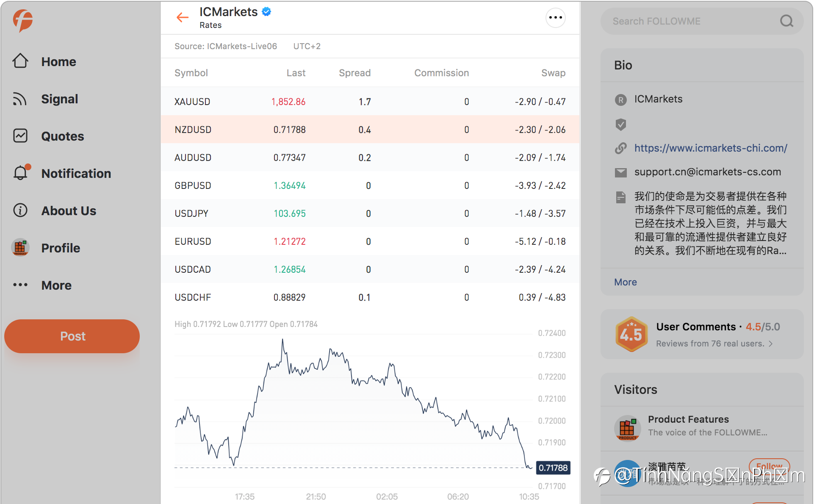
Task: Open the icmarkets-chi.com website link
Action: point(710,148)
